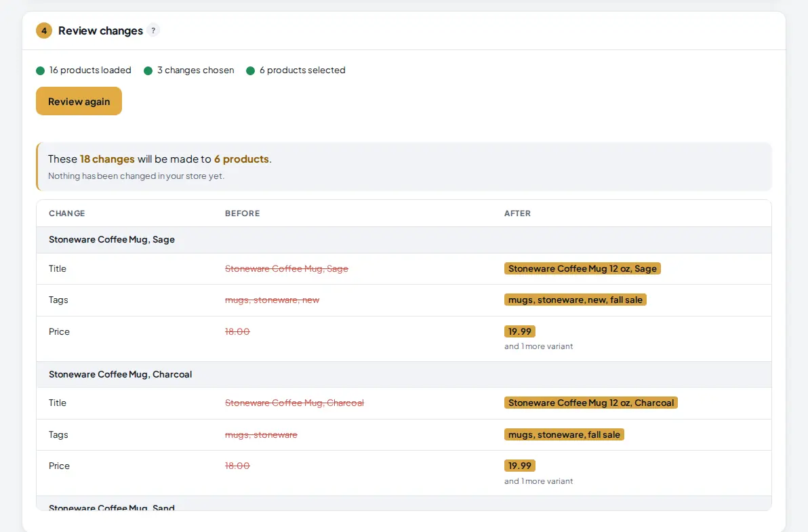This screenshot has width=808, height=532.
Task: Click the new tags mugs, stoneware, new, fall sale
Action: (575, 300)
